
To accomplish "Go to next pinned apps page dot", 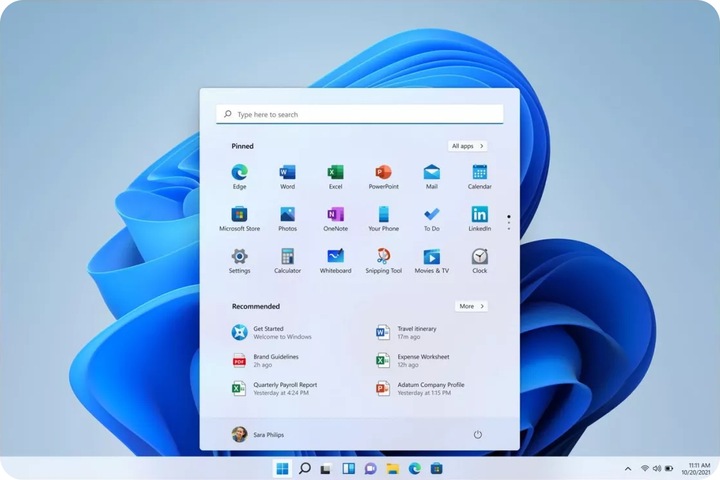I will click(x=509, y=224).
